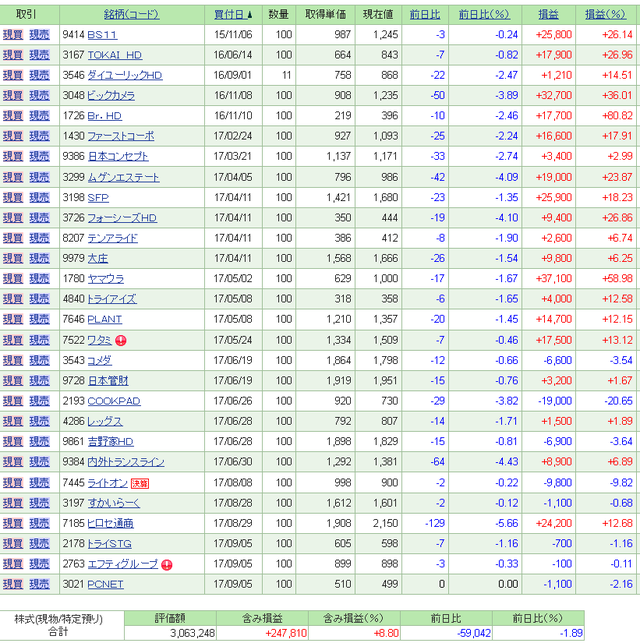Viewport: 640px width, 643px height.
Task: Open the ファーストコーポ stock link
Action: 121,136
